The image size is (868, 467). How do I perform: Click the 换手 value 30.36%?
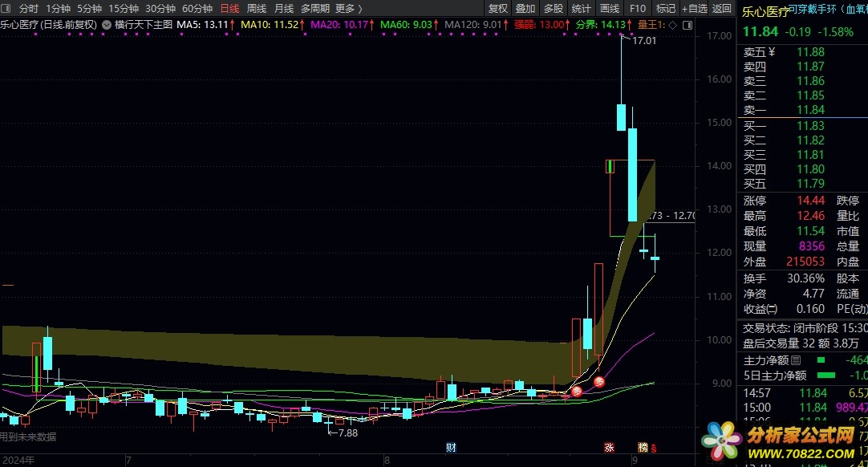pos(806,278)
